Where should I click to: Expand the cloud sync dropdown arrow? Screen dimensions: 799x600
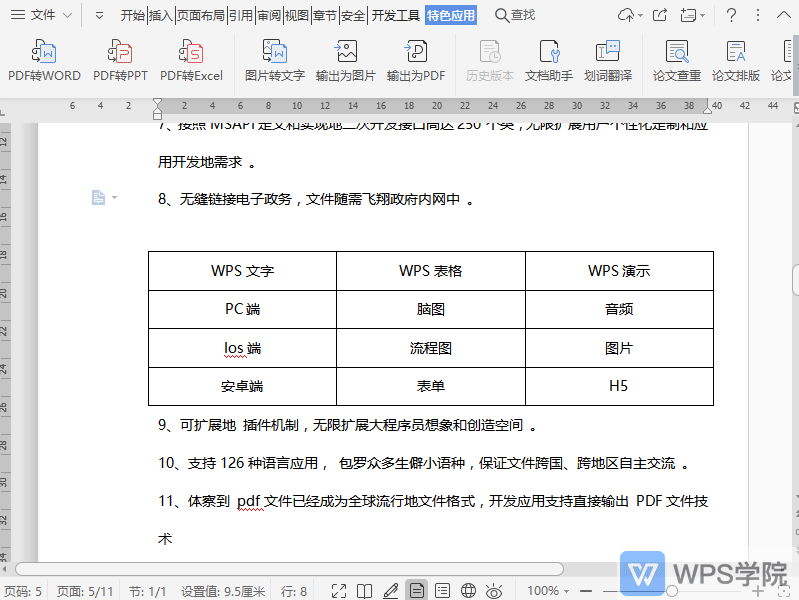(x=641, y=16)
